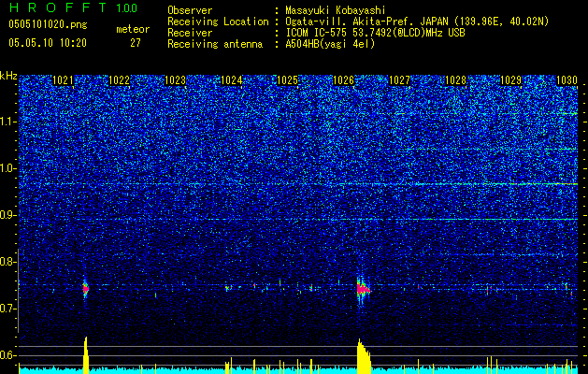Click the 0.8 kHz axis tick label
Viewport: 588px width, 374px height.
[8, 262]
